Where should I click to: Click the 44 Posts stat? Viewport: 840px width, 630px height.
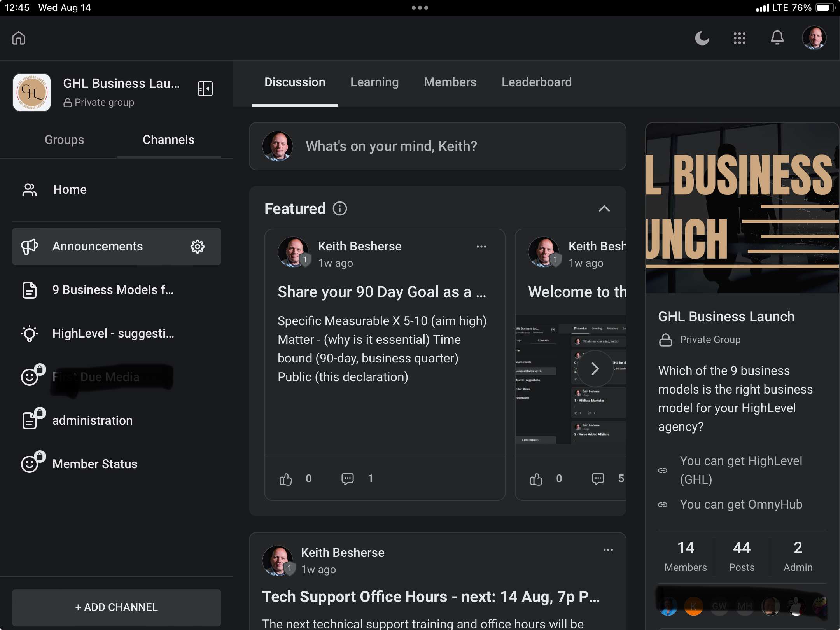coord(742,556)
